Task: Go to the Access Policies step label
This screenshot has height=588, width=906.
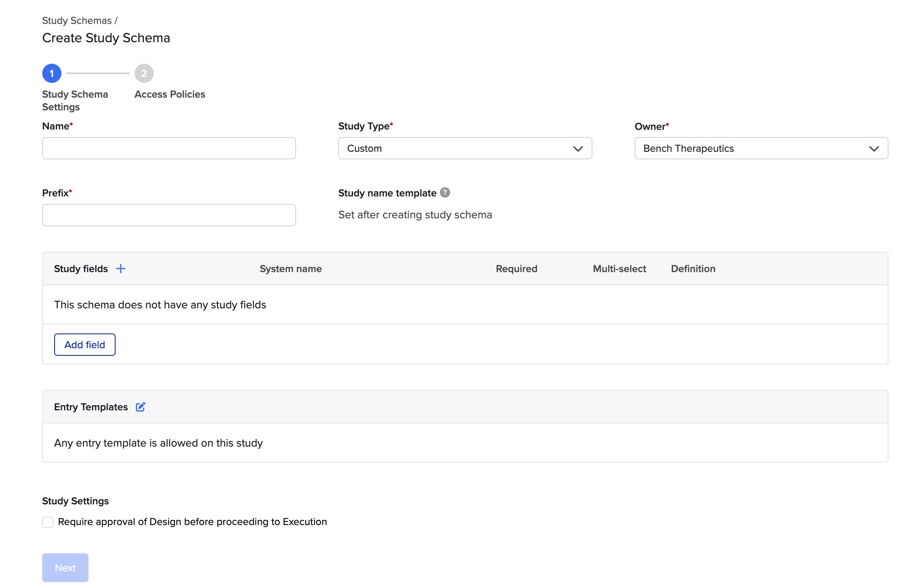Action: point(170,94)
